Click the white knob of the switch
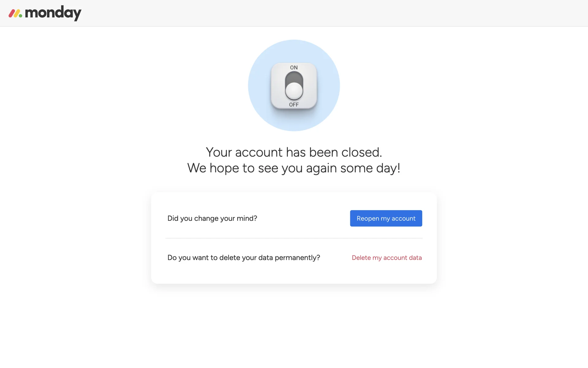Image resolution: width=588 pixels, height=368 pixels. pos(294,91)
